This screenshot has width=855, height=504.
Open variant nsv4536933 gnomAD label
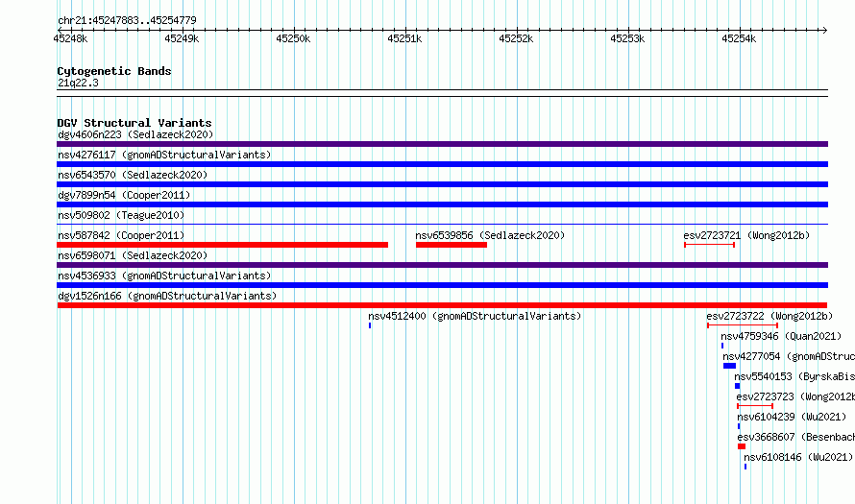click(x=164, y=276)
